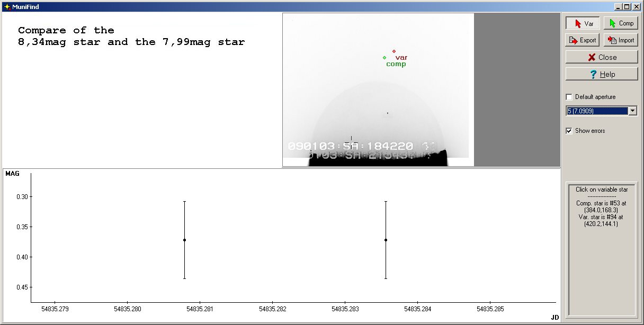Click the aperture combo box value 5 (7.0909)
This screenshot has height=325, width=644.
click(x=596, y=111)
